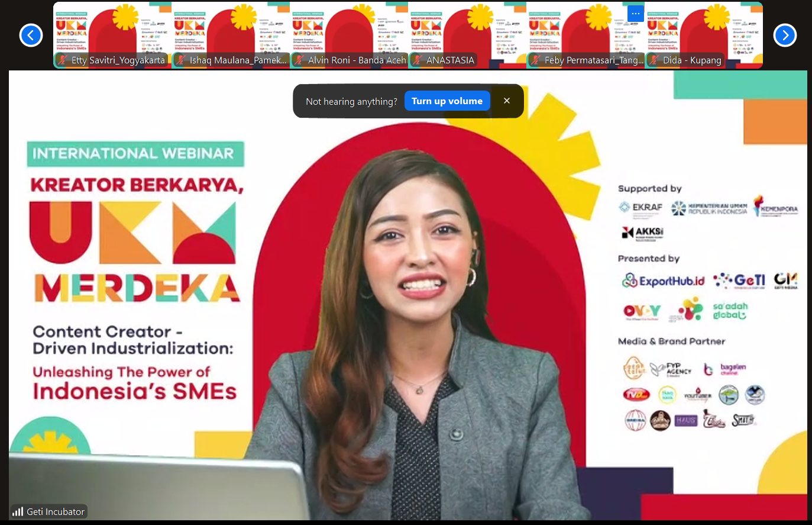Click muted mic icon for ANASTASIA

pos(417,60)
